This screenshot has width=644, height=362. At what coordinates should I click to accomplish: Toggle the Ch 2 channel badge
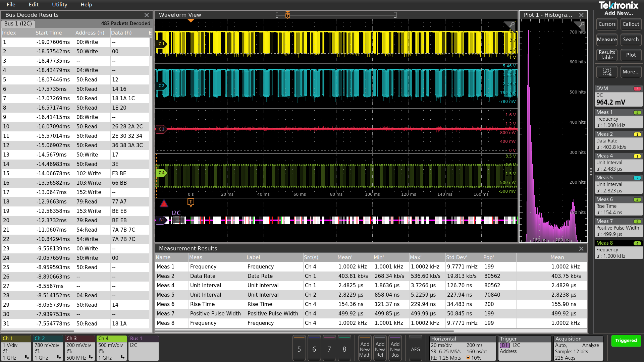click(48, 348)
